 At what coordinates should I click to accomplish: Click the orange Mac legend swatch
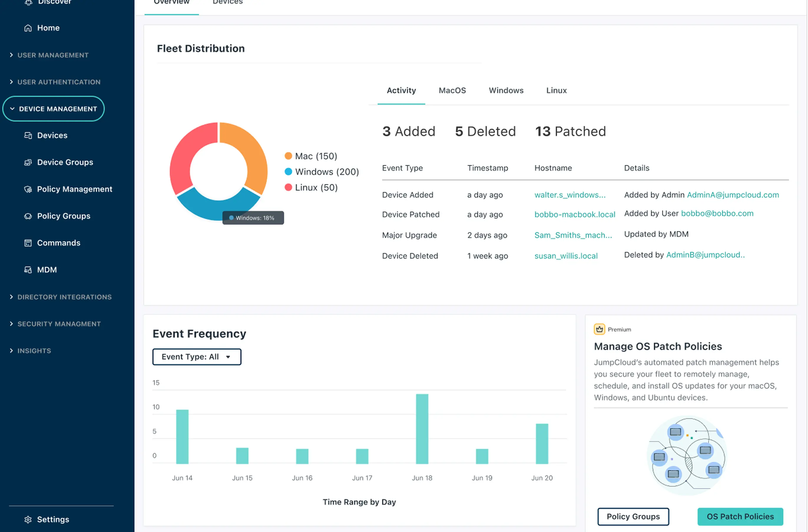288,156
